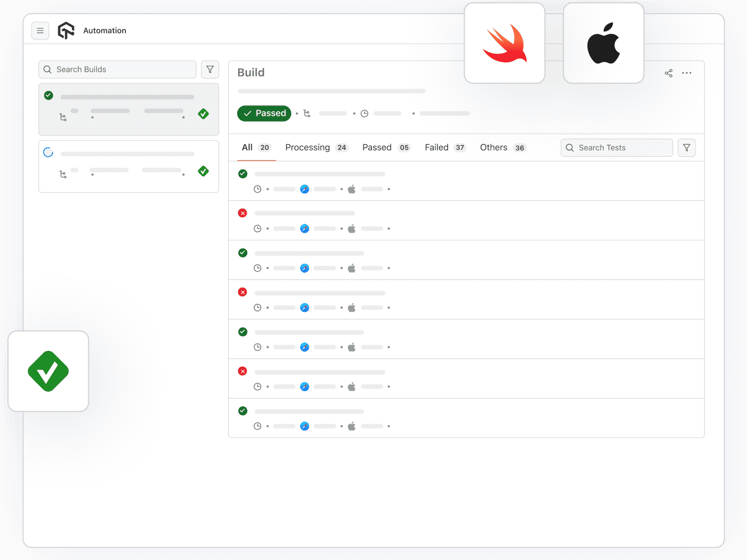Select the Swift logo card

pyautogui.click(x=504, y=43)
